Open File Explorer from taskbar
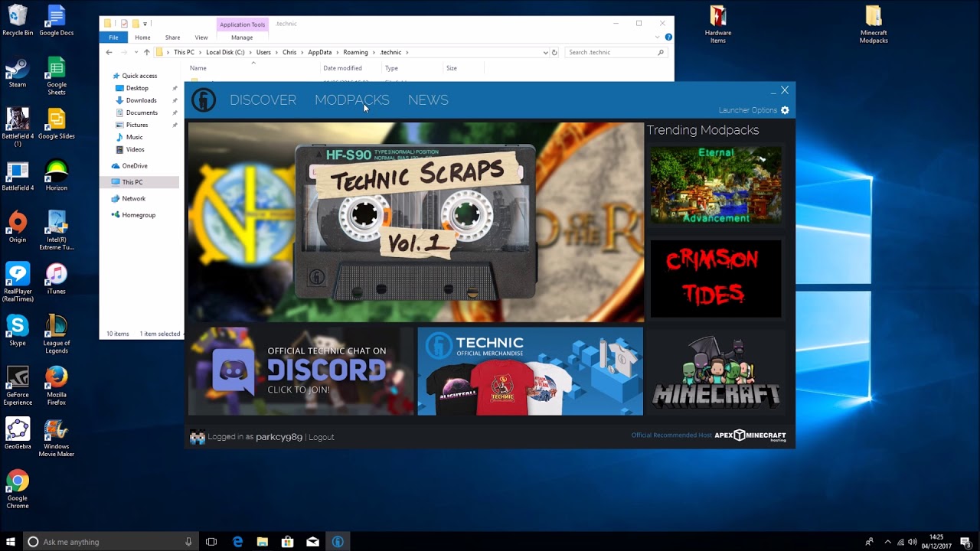The width and height of the screenshot is (980, 551). tap(263, 542)
